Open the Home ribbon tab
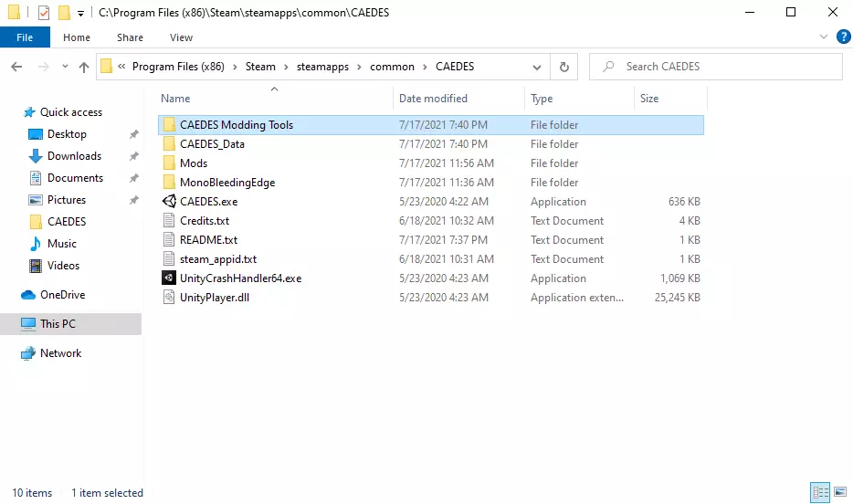Viewport: 853px width, 504px height. 77,37
